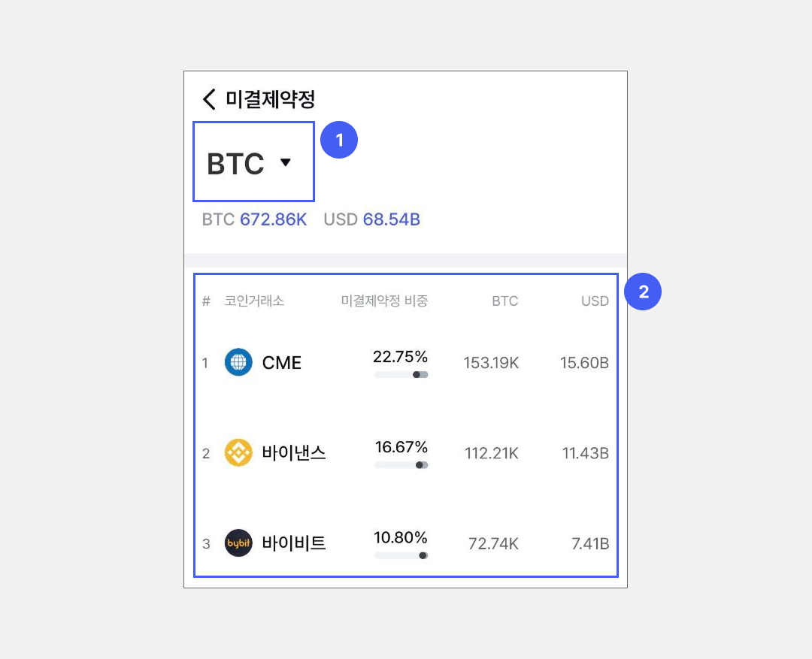Click the Bybit logo icon
Screen dimensions: 812x659
coord(238,543)
